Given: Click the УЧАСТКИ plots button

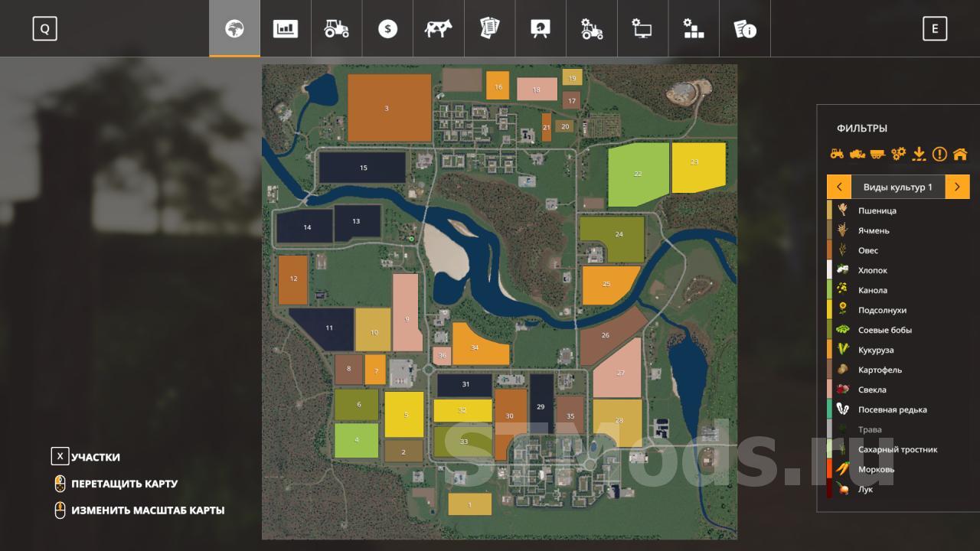Looking at the screenshot, I should point(86,457).
